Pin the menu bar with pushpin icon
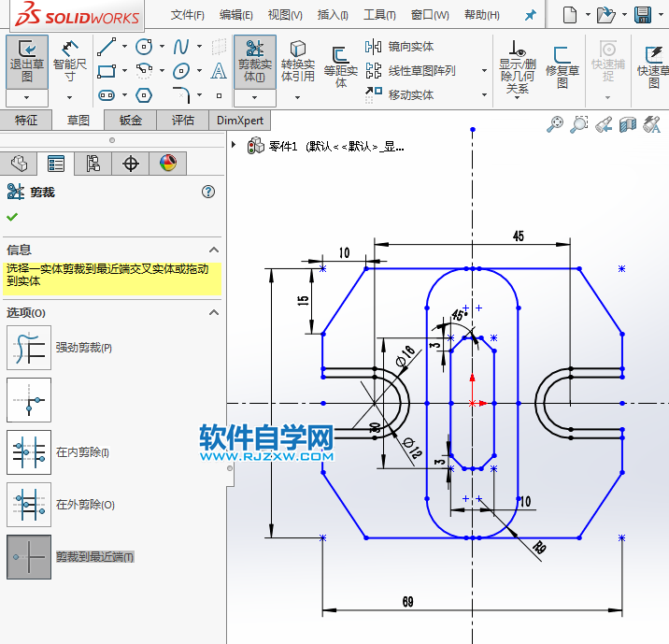This screenshot has width=669, height=644. point(531,15)
